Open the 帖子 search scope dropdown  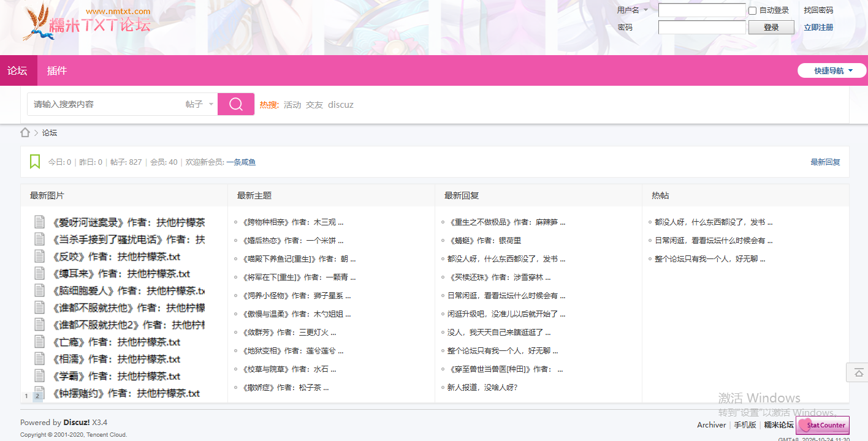click(x=200, y=104)
